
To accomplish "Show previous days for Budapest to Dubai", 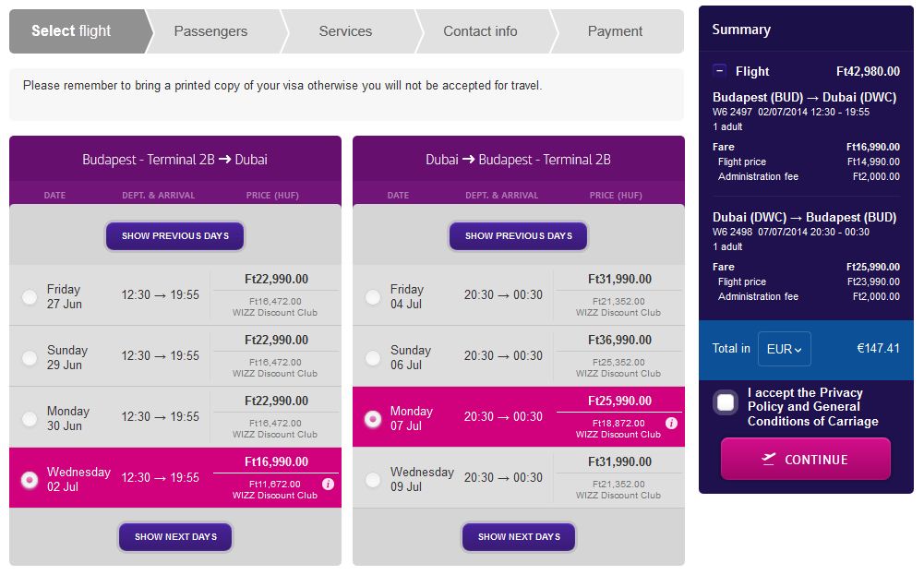I will [175, 235].
